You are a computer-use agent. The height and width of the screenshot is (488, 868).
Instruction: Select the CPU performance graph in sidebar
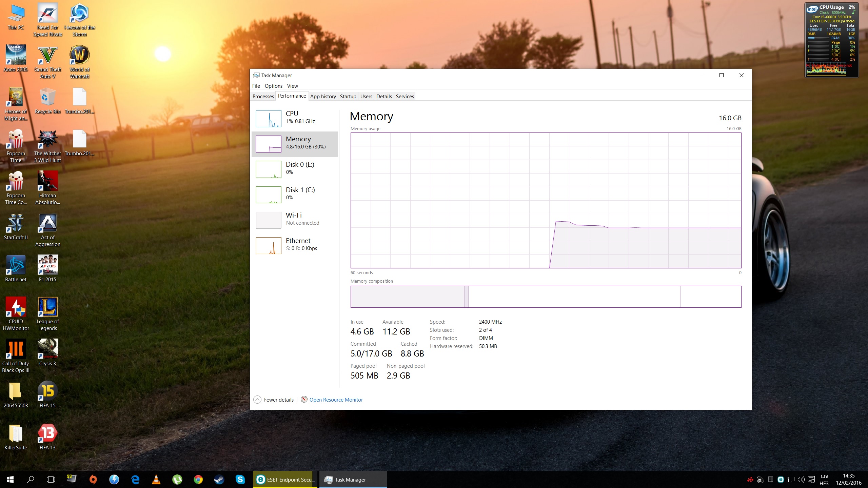click(295, 118)
